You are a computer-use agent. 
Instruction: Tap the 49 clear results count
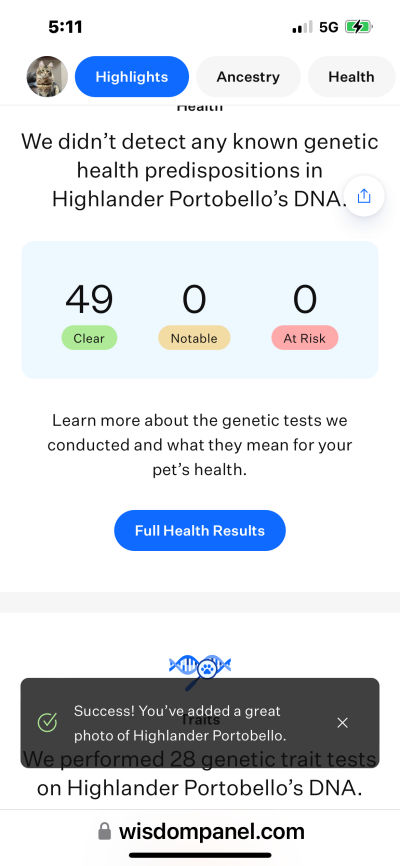click(x=89, y=299)
